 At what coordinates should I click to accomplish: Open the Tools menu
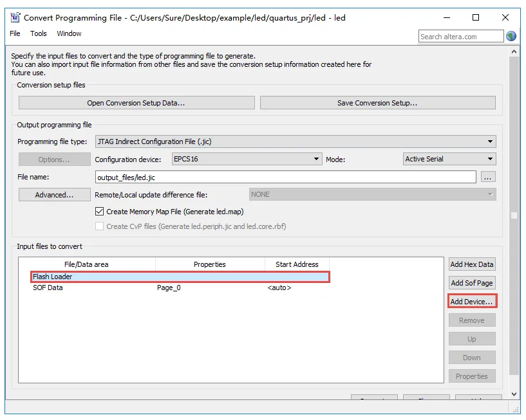click(38, 33)
